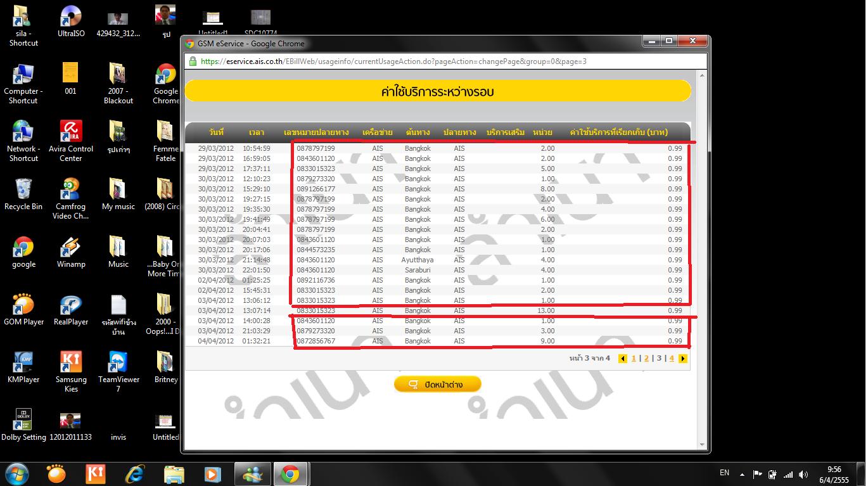The width and height of the screenshot is (868, 486).
Task: Click the วันที่ date column header
Action: 216,132
